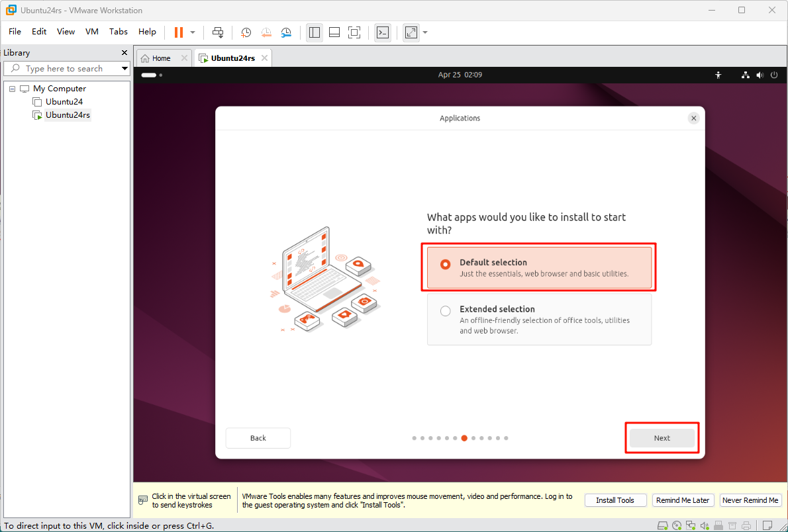The width and height of the screenshot is (788, 532).
Task: Click the VMware Workstation title bar logo
Action: 11,10
